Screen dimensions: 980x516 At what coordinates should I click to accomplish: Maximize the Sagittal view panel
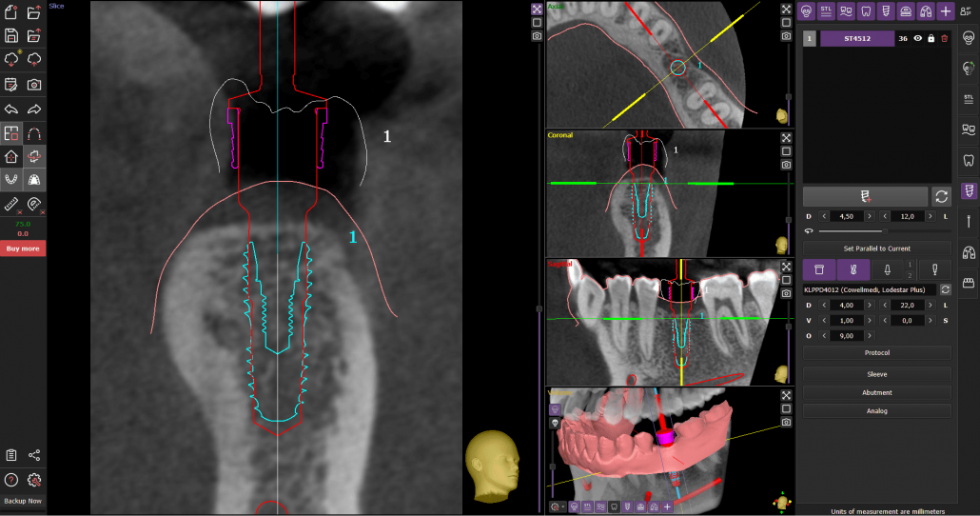(786, 268)
